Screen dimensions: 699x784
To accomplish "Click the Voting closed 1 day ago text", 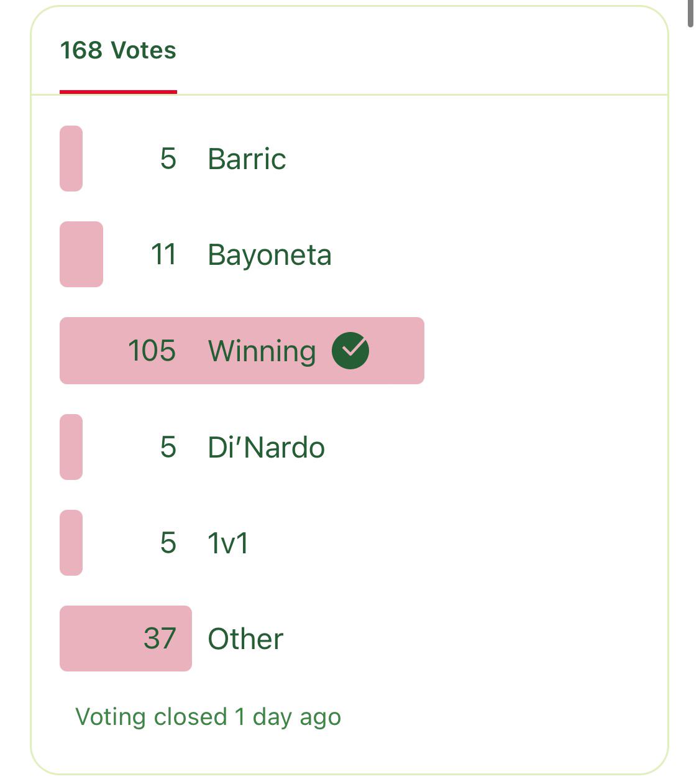I will [x=208, y=717].
